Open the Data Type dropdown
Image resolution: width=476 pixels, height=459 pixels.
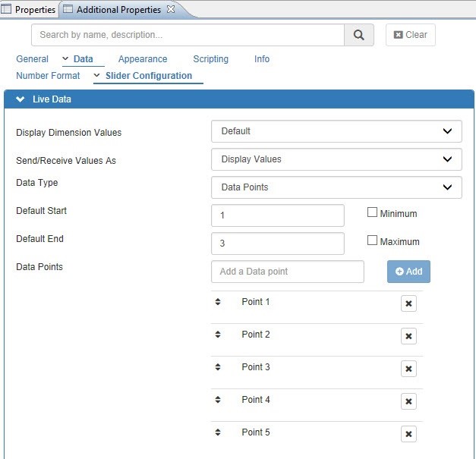click(x=336, y=187)
